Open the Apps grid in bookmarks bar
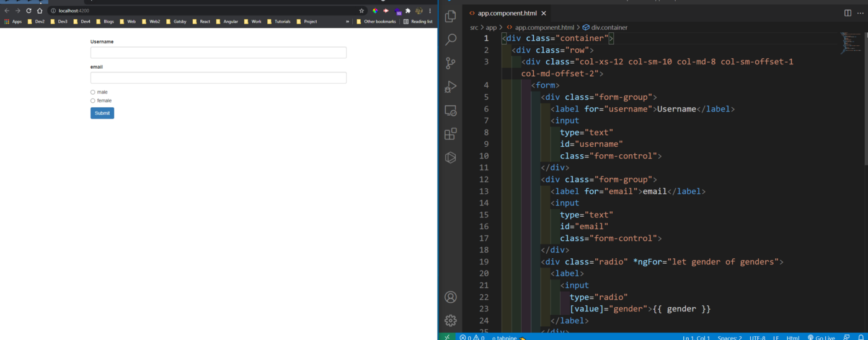This screenshot has width=868, height=340. coord(13,22)
